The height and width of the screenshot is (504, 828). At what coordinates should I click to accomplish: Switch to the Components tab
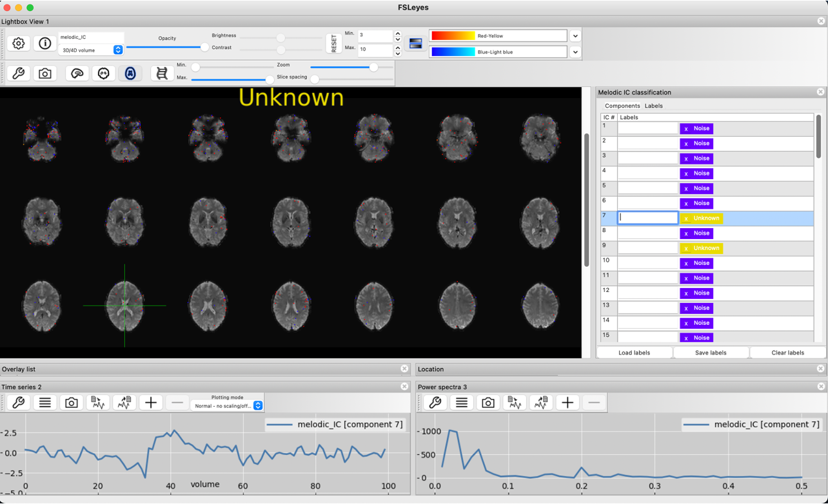622,106
